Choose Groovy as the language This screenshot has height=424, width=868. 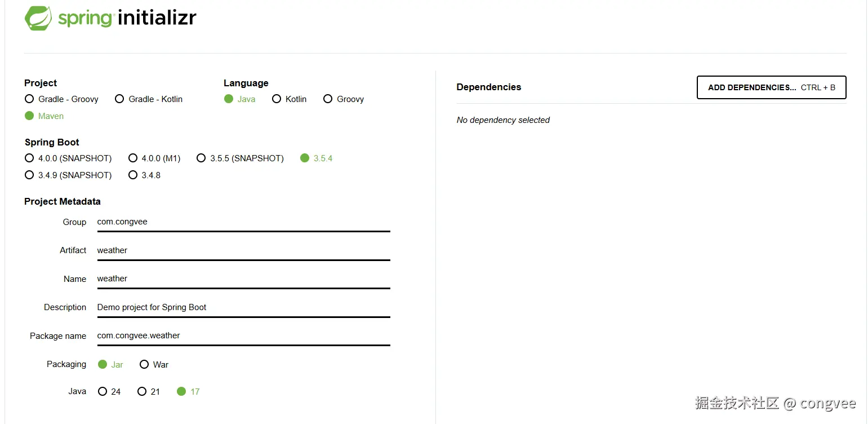(x=344, y=99)
